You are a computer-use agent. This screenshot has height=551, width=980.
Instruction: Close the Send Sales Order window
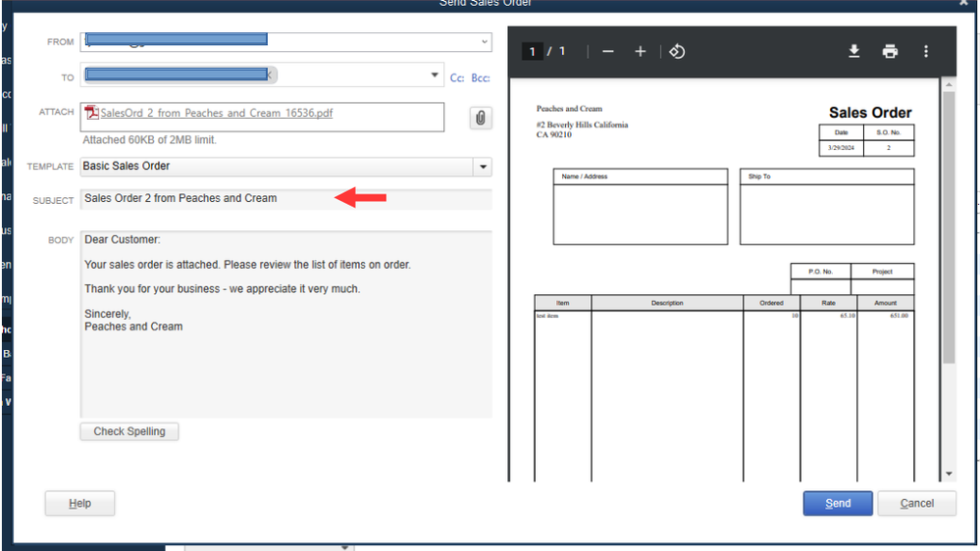click(963, 3)
